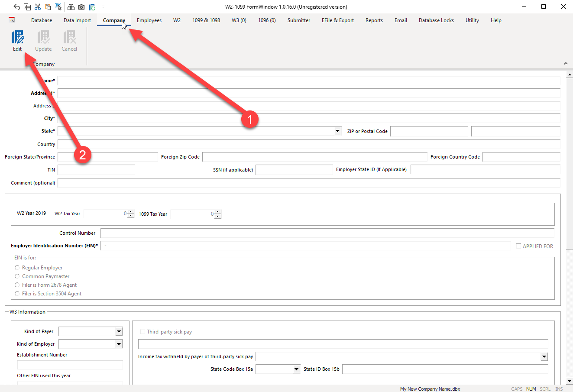This screenshot has height=392, width=573.
Task: Select the Regular Employer radio option
Action: pos(17,268)
